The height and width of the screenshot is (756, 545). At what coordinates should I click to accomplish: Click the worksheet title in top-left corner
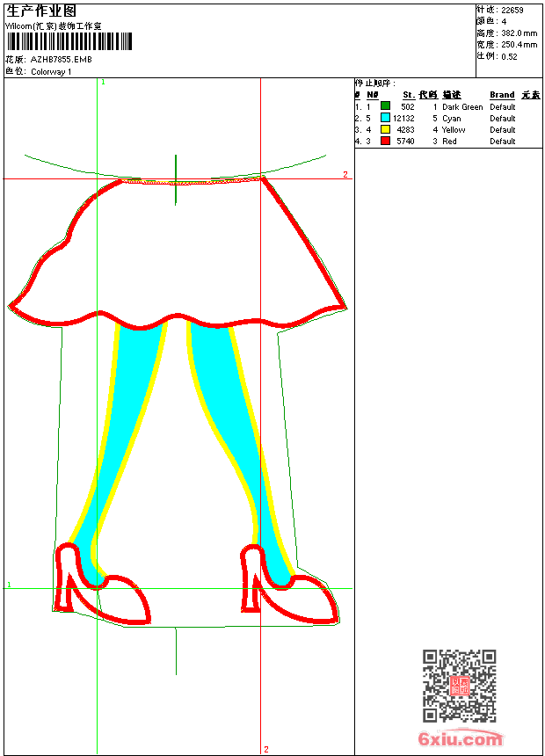point(41,11)
